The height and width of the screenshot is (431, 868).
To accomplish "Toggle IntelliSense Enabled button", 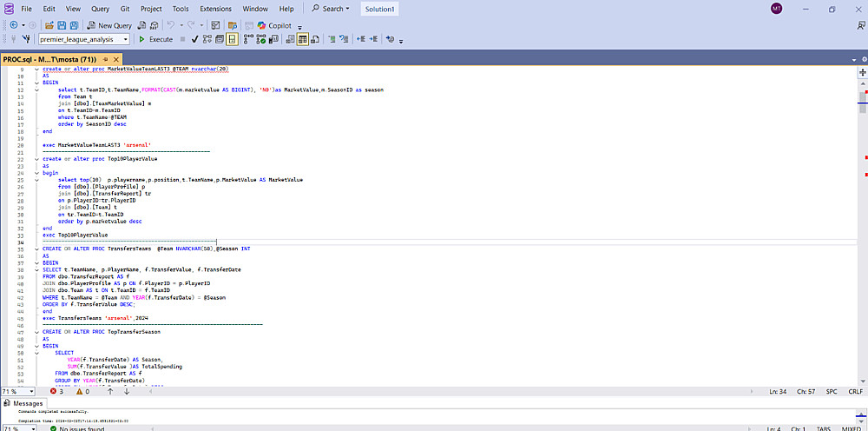I will click(233, 39).
